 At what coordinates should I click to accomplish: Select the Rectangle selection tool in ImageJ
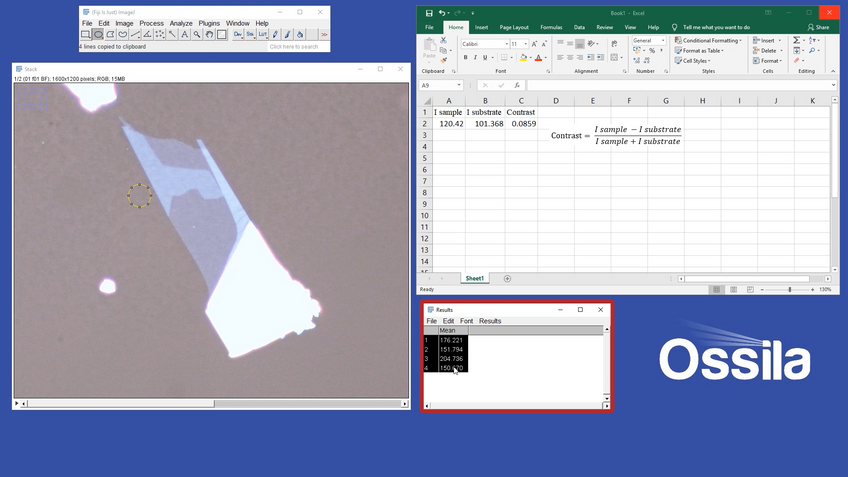pyautogui.click(x=85, y=34)
